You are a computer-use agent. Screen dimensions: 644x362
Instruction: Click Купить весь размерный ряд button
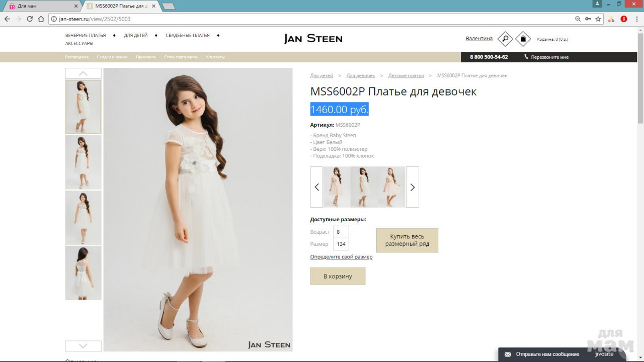pos(407,240)
